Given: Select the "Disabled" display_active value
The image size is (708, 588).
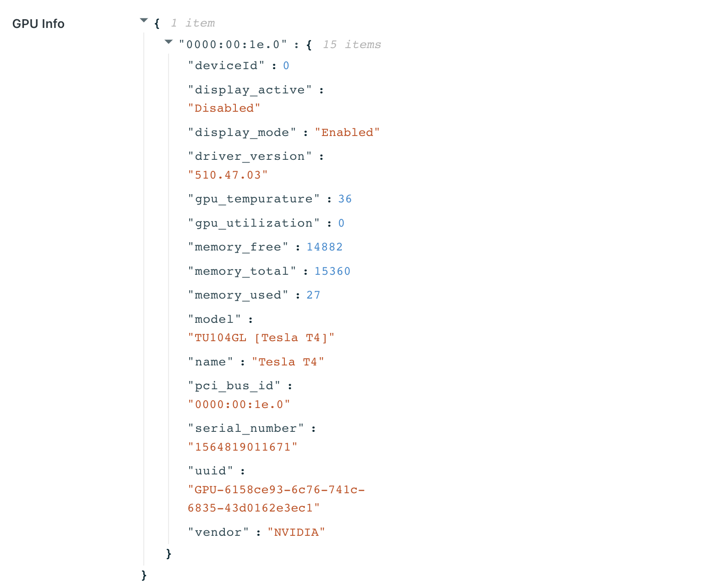Looking at the screenshot, I should [x=224, y=109].
